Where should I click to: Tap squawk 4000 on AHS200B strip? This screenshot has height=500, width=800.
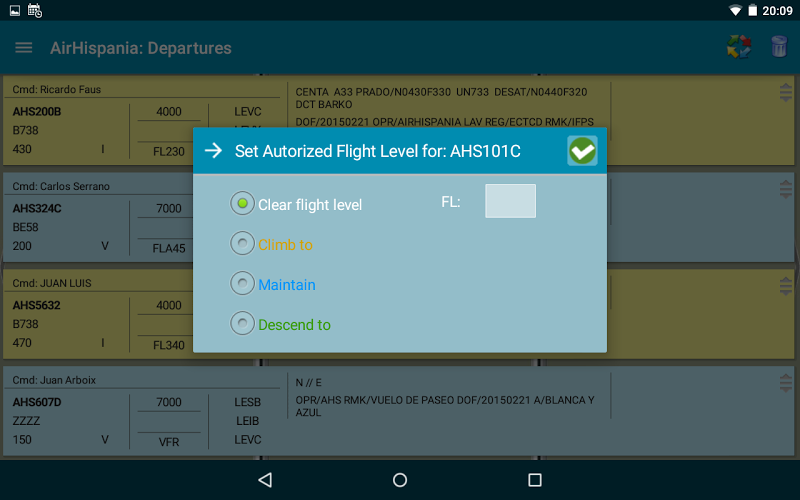(169, 112)
